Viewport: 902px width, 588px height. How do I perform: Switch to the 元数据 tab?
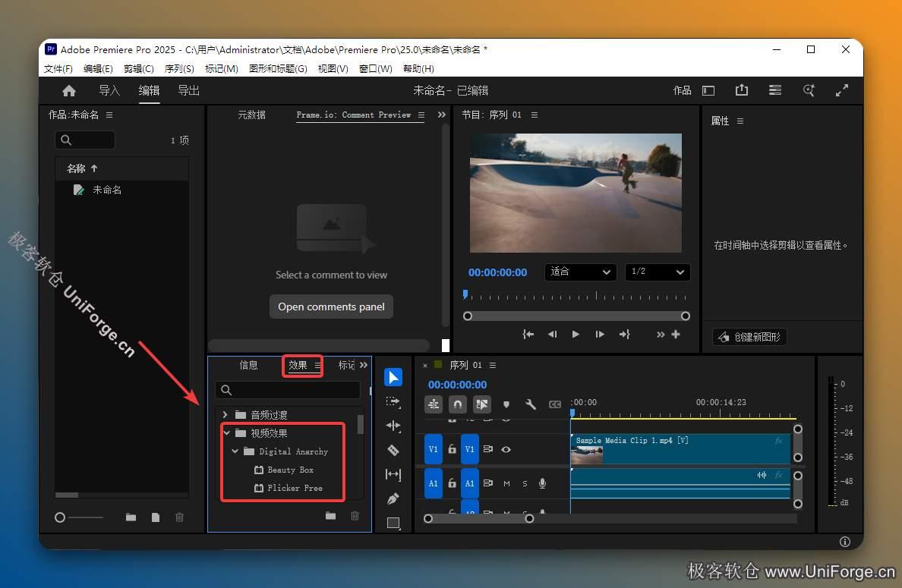(252, 115)
